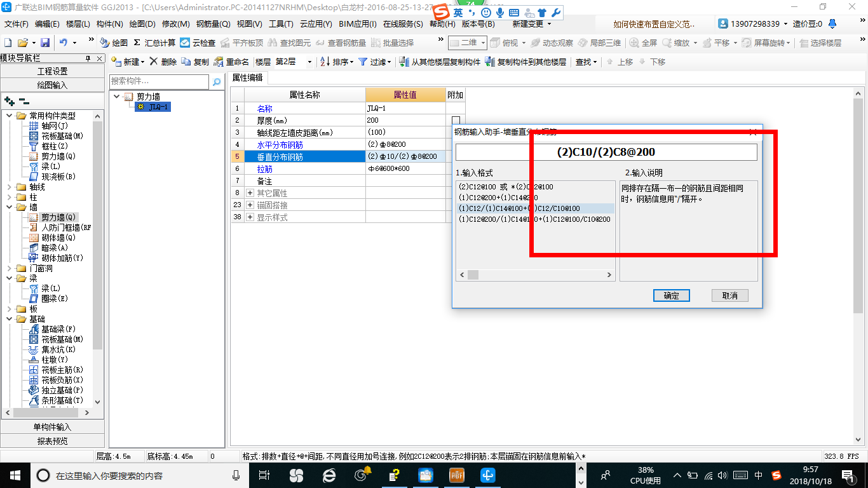Open the 构件(N) menu
The width and height of the screenshot is (868, 488).
[x=109, y=24]
